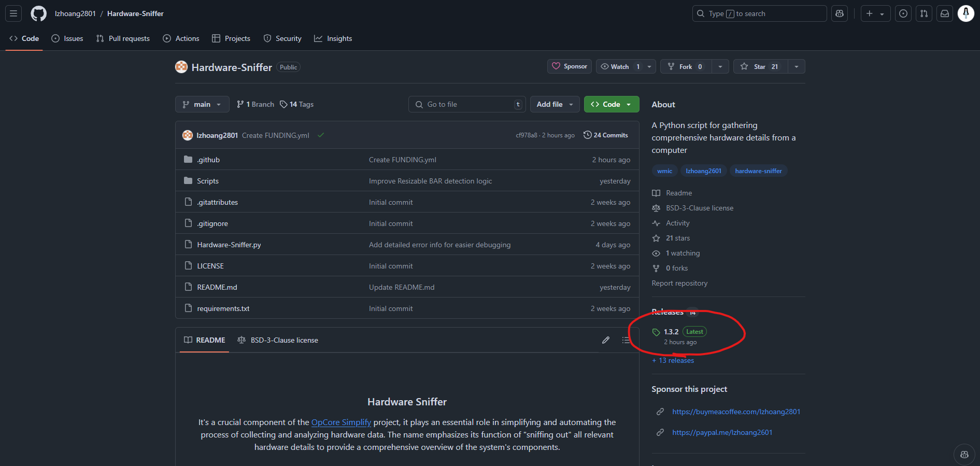Image resolution: width=980 pixels, height=466 pixels.
Task: Focus the Go to file search field
Action: coord(467,104)
